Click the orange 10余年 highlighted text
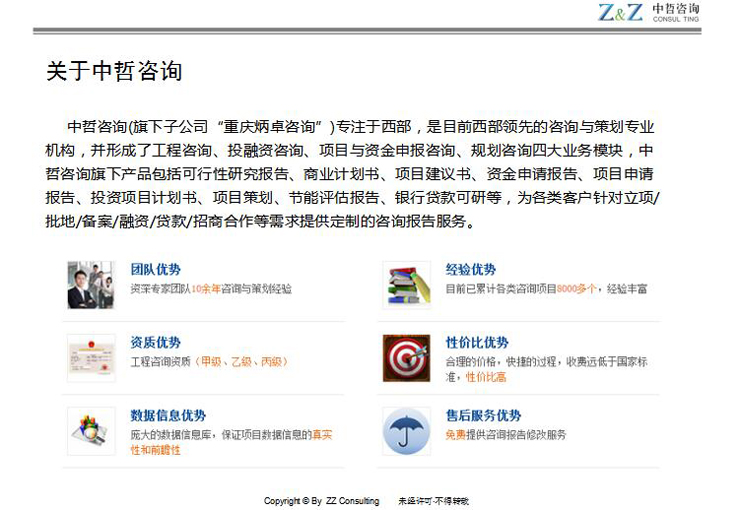The width and height of the screenshot is (740, 510). [x=205, y=289]
